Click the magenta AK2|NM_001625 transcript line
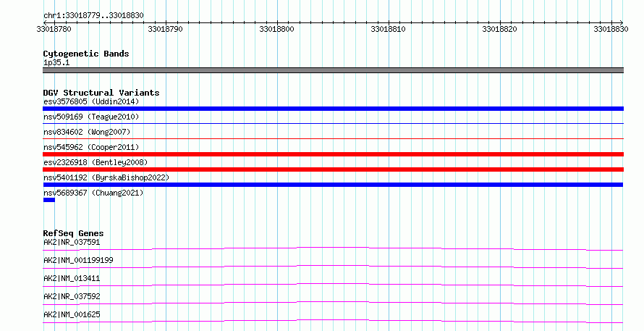The height and width of the screenshot is (331, 644). pos(333,321)
